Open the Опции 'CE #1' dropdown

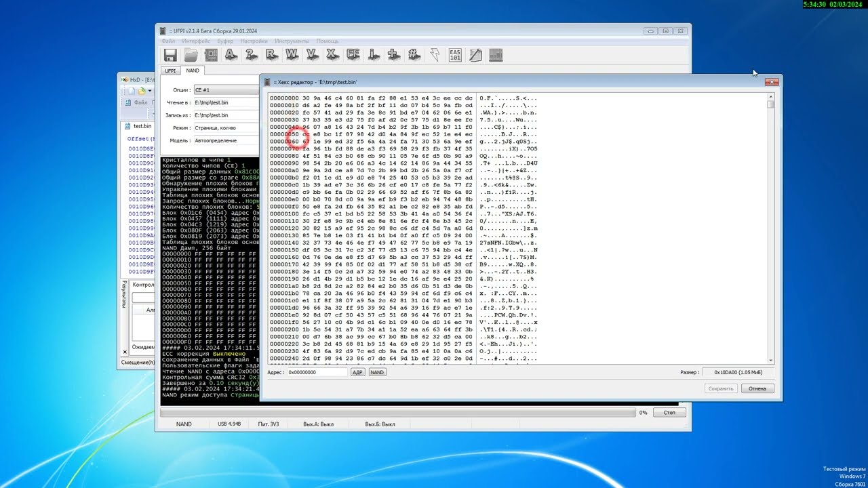226,89
